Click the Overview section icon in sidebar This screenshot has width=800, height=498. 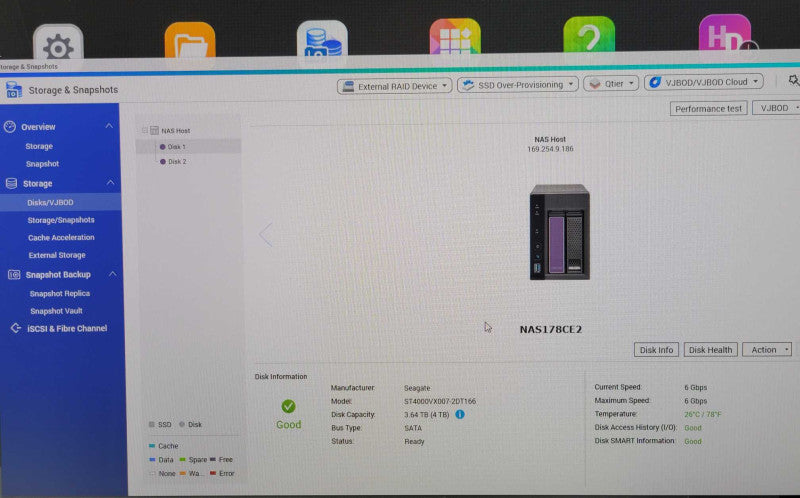pos(10,127)
